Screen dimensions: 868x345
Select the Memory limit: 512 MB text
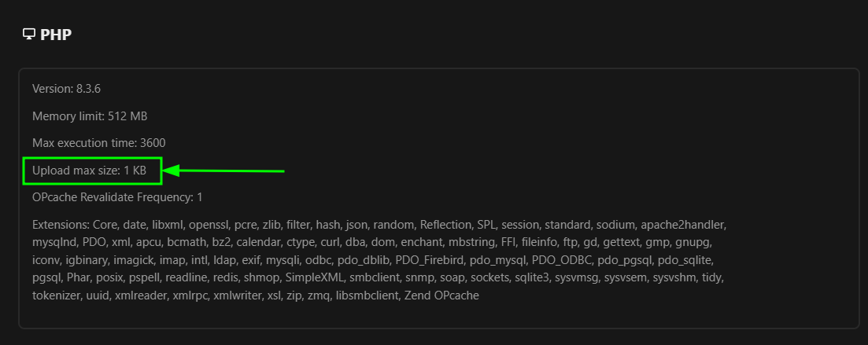click(x=90, y=116)
